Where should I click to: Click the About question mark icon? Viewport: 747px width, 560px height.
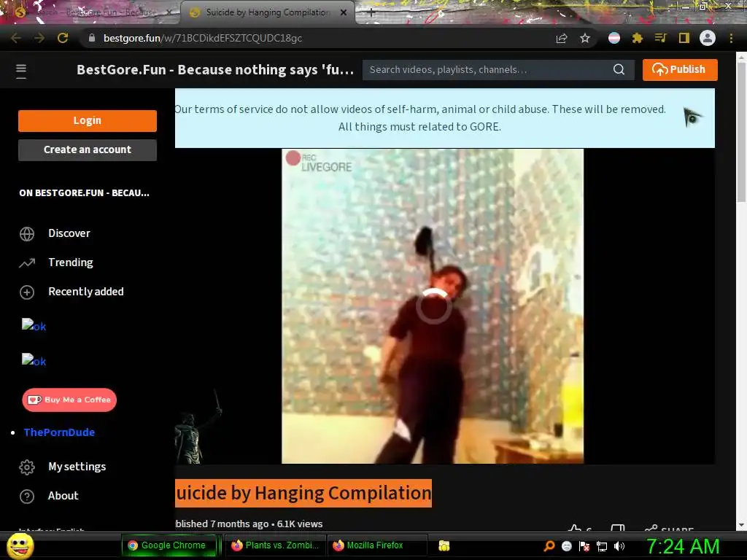[x=27, y=496]
